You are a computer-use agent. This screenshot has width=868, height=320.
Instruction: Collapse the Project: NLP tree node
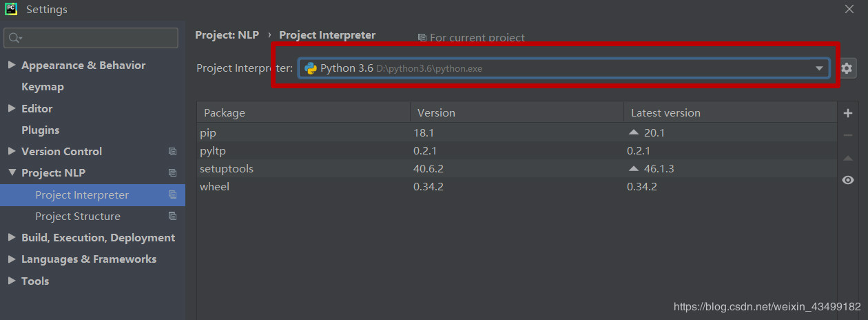(x=12, y=173)
